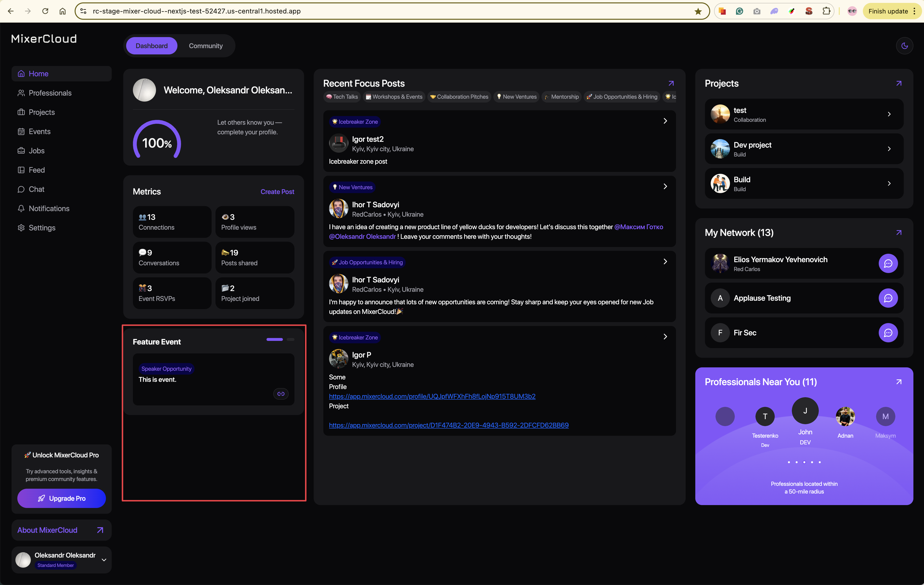The height and width of the screenshot is (585, 924).
Task: Switch to second Feature Event slide indicator
Action: (x=291, y=339)
